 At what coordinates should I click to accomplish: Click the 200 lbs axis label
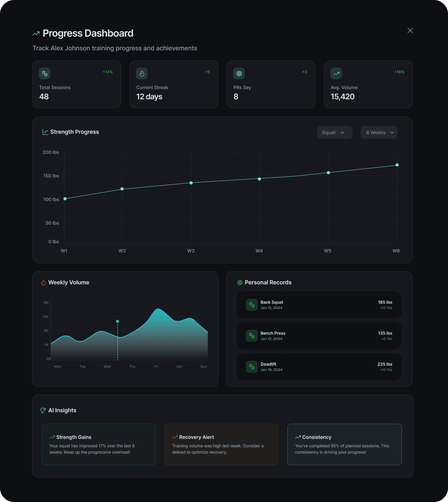click(x=51, y=152)
